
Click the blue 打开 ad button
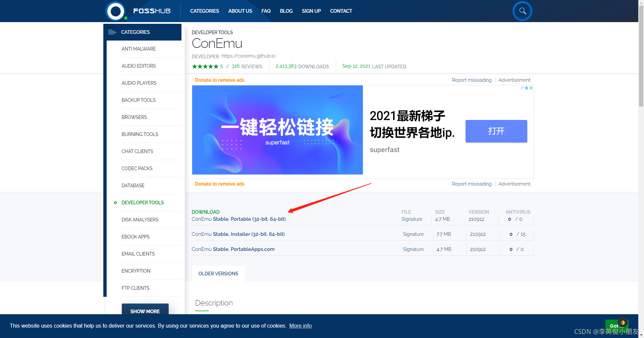[496, 131]
